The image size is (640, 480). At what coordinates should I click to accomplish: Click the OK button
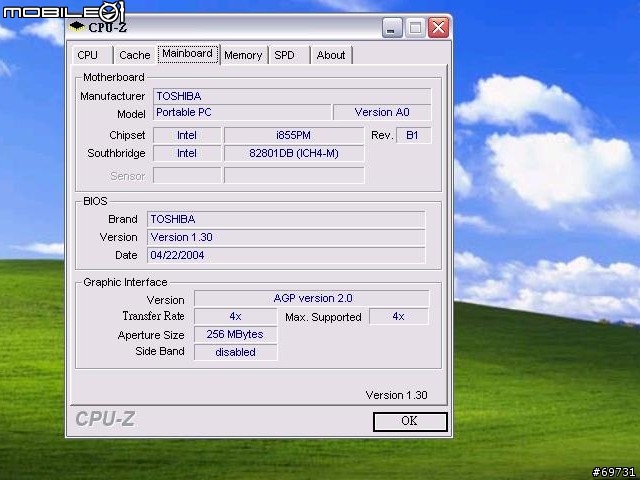pos(410,421)
